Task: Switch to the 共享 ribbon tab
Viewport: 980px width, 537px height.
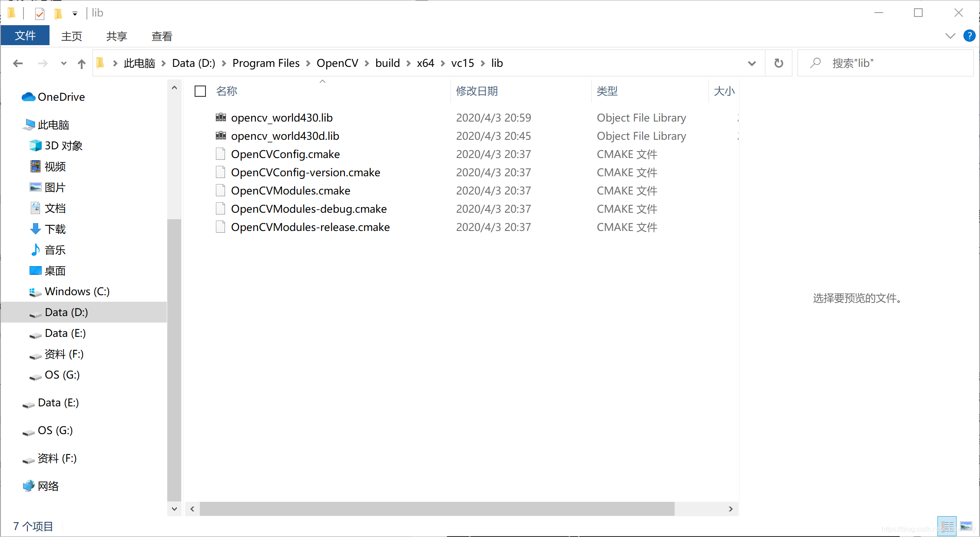Action: (x=117, y=36)
